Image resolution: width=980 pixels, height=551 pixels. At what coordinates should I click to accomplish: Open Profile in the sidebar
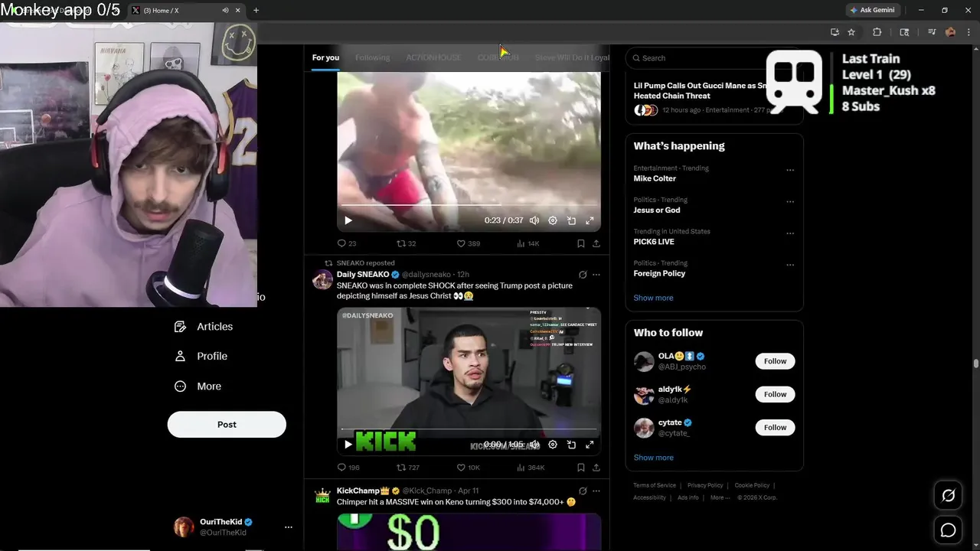201,357
